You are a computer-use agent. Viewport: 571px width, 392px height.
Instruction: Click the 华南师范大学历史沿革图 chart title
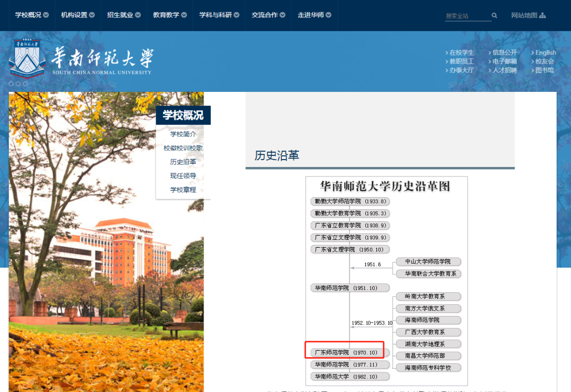(385, 186)
